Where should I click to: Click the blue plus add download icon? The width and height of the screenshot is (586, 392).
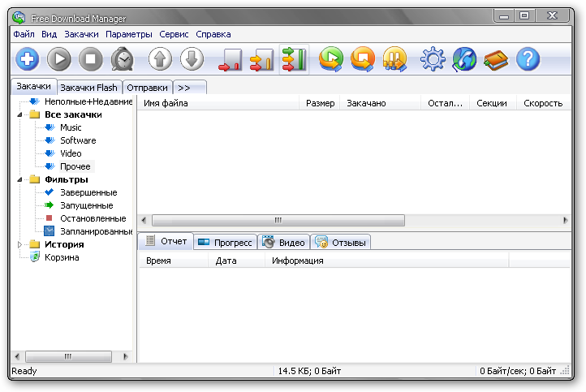[28, 59]
